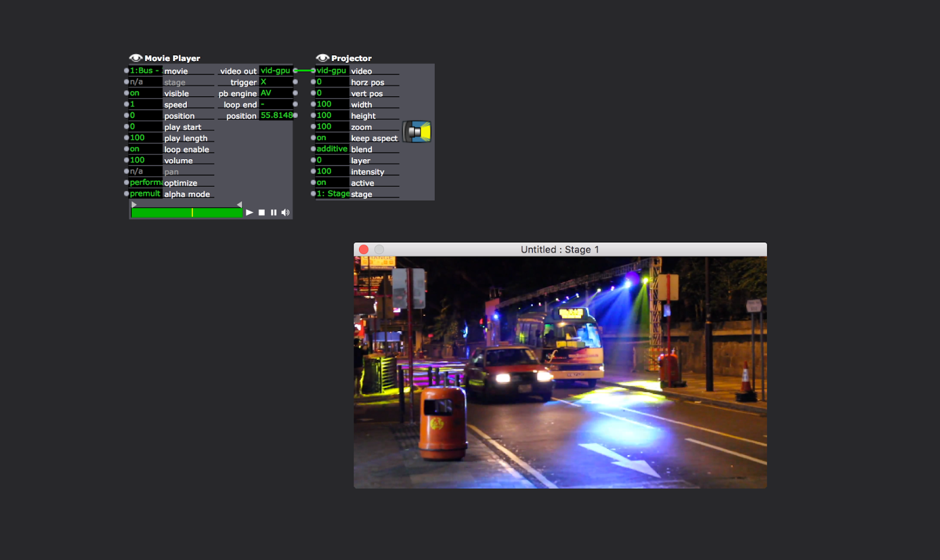The height and width of the screenshot is (560, 940).
Task: Click the Projector actor title
Action: coord(351,58)
